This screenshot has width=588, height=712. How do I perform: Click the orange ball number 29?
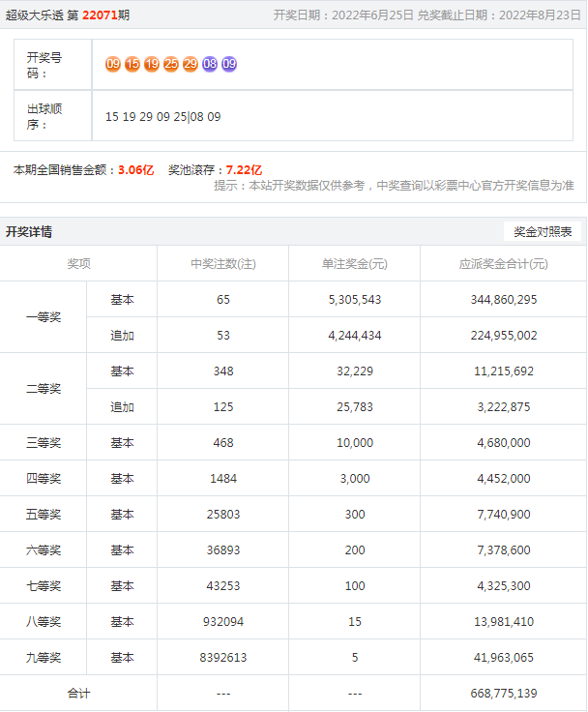tap(191, 64)
